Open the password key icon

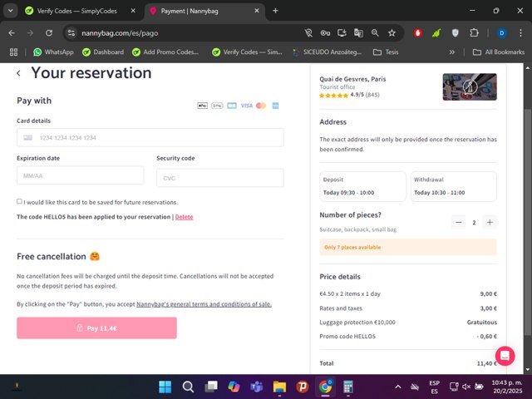(x=325, y=33)
